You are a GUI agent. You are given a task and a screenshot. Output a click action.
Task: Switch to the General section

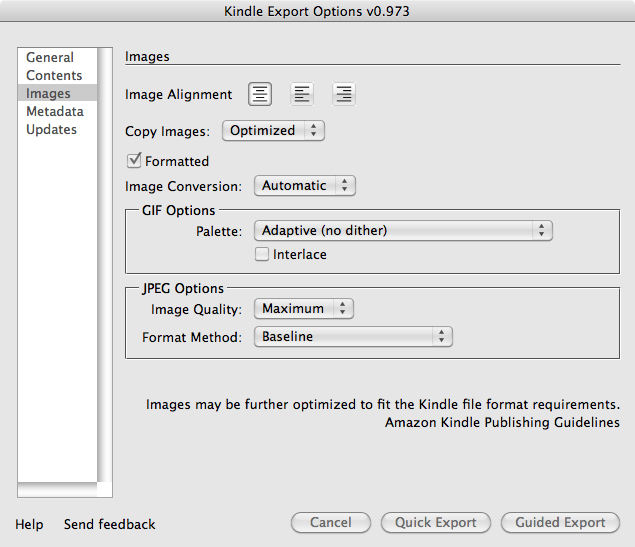[x=50, y=58]
